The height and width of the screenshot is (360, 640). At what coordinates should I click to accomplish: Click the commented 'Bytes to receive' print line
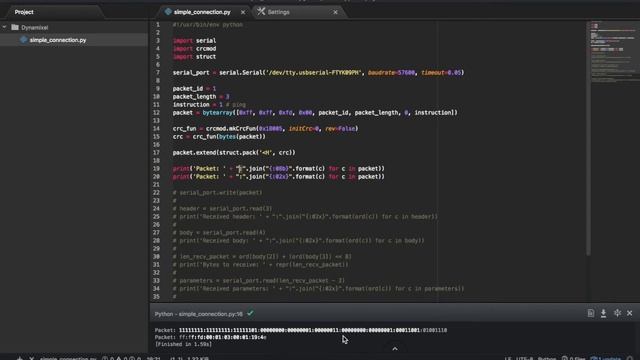pos(260,264)
